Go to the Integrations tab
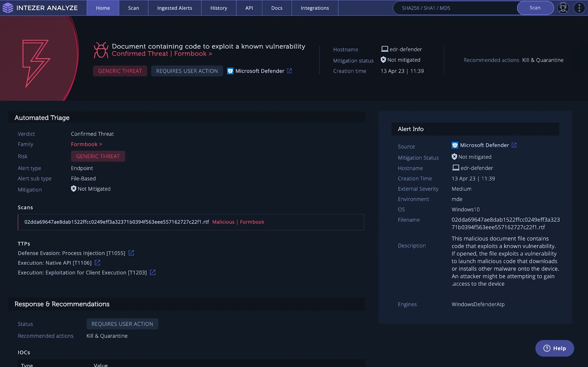 point(315,8)
